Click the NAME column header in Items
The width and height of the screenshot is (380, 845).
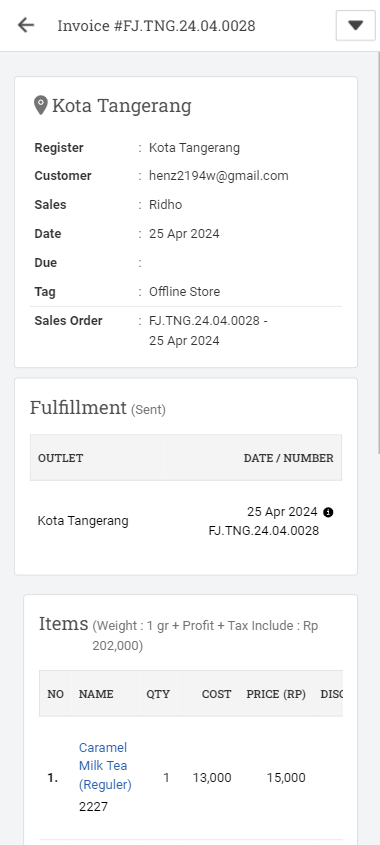click(x=96, y=694)
